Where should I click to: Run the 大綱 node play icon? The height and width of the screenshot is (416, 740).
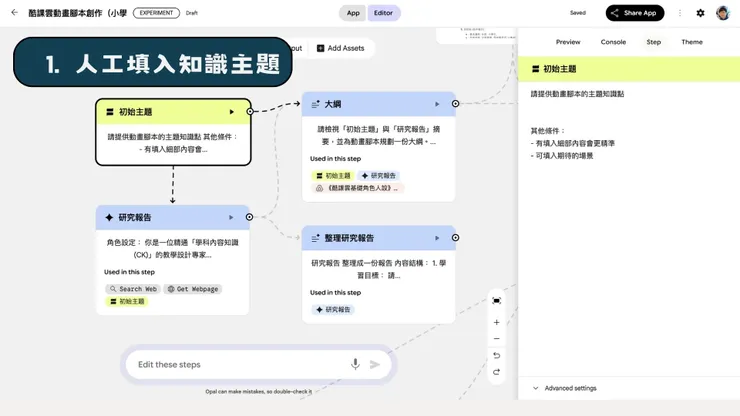pos(437,104)
